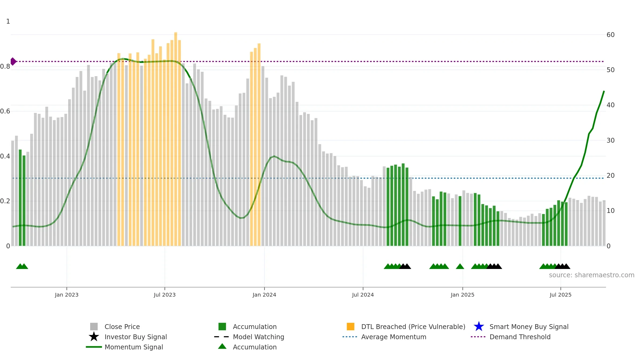Toggle the Investor Buy Signal legend label

click(x=136, y=337)
